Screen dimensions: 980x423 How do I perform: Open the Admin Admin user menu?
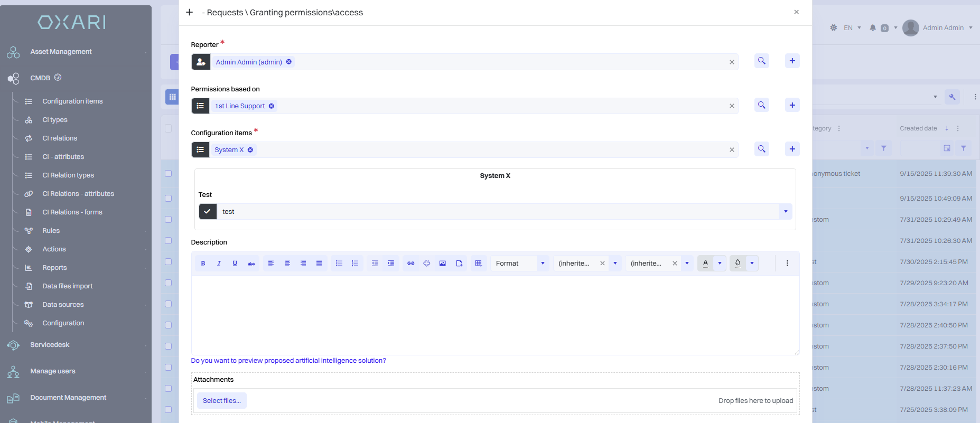(x=938, y=28)
